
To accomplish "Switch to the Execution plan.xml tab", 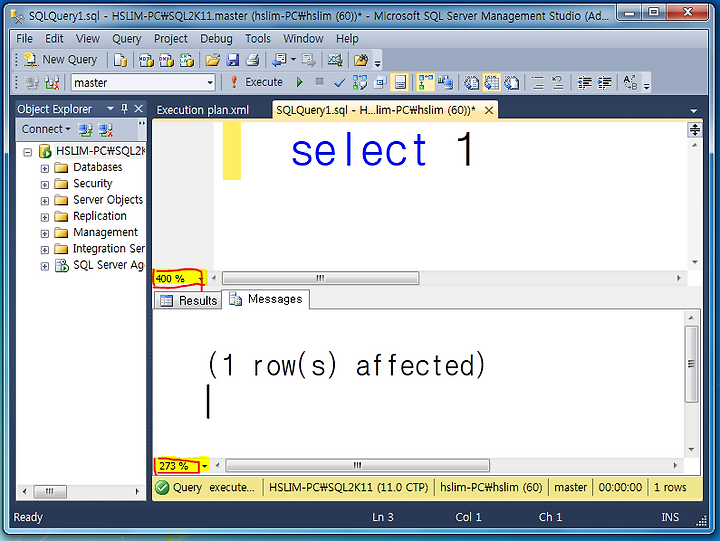I will click(202, 110).
